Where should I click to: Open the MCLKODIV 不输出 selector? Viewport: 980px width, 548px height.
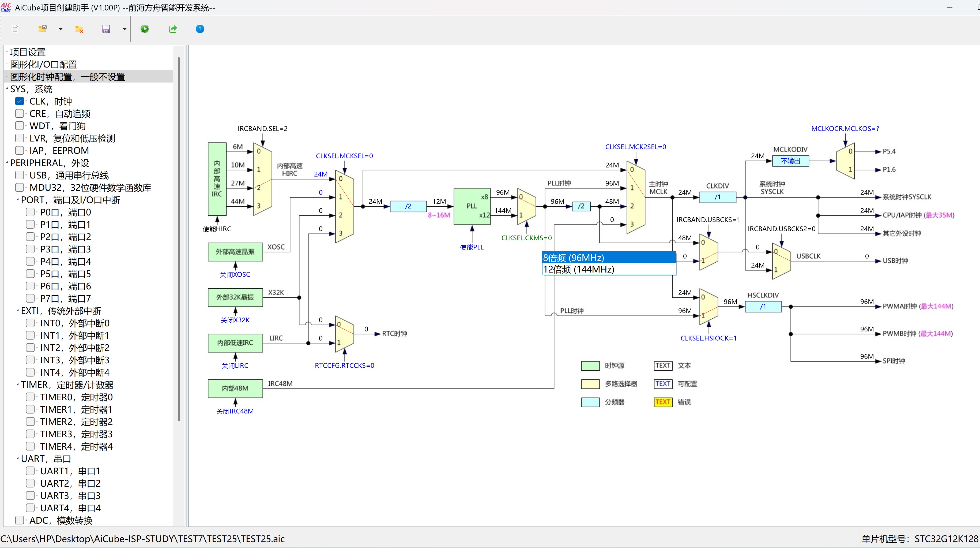click(790, 161)
